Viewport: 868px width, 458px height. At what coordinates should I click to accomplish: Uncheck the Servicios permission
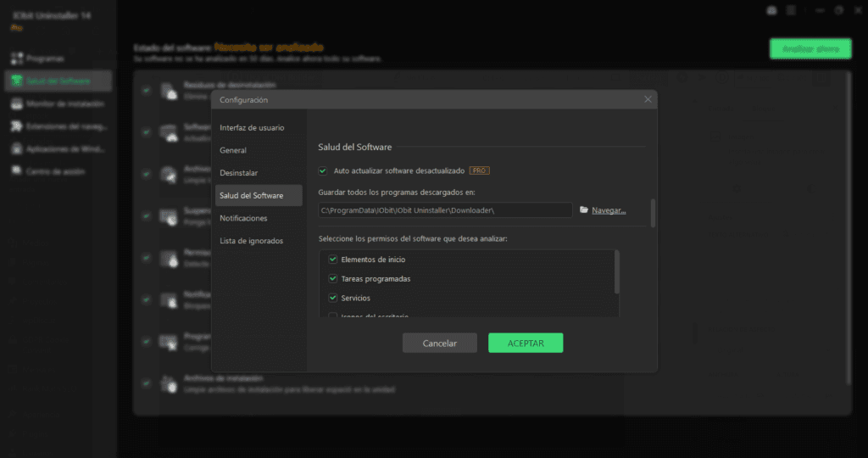[332, 298]
